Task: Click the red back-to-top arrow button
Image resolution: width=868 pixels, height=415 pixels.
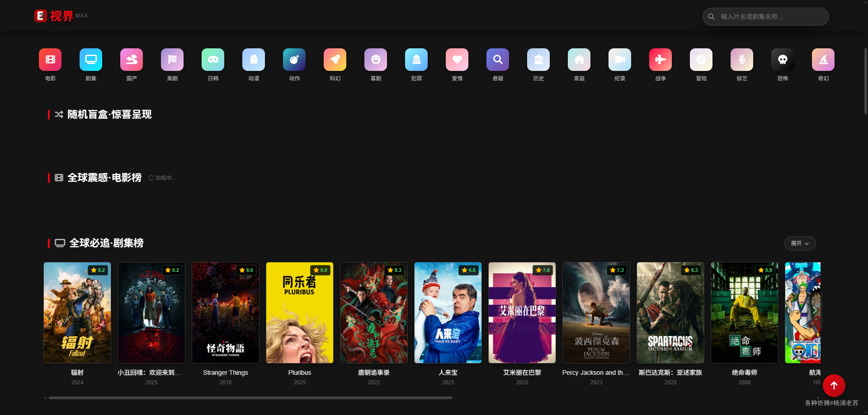Action: pos(834,386)
